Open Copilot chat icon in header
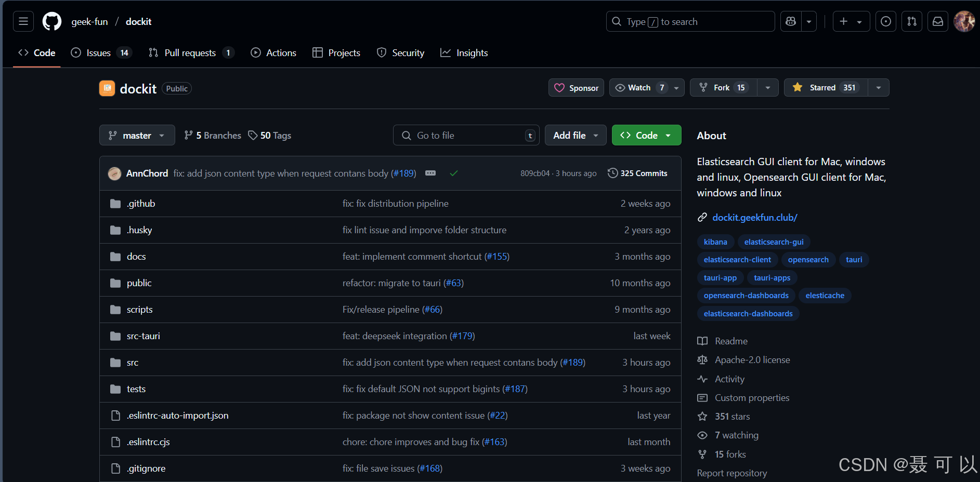980x482 pixels. coord(791,21)
